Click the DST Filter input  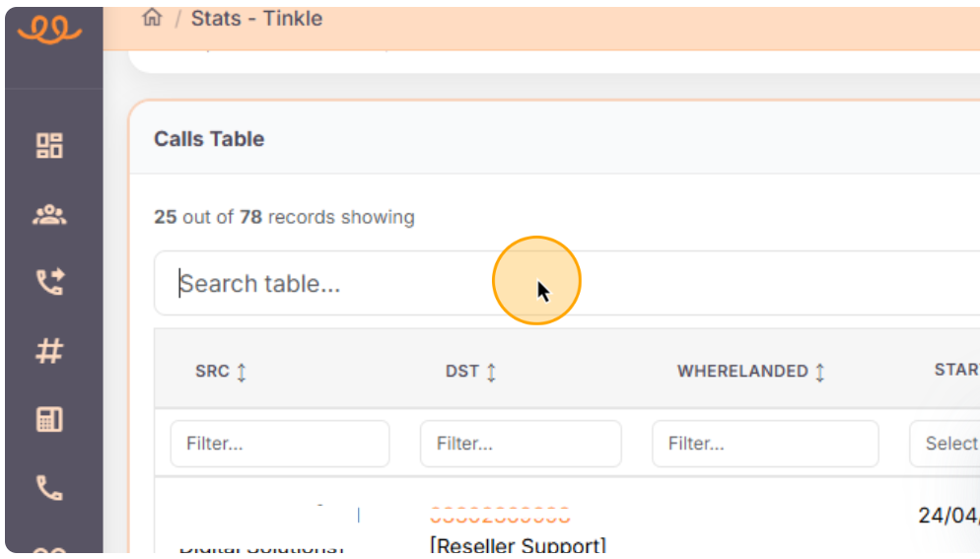tap(521, 444)
